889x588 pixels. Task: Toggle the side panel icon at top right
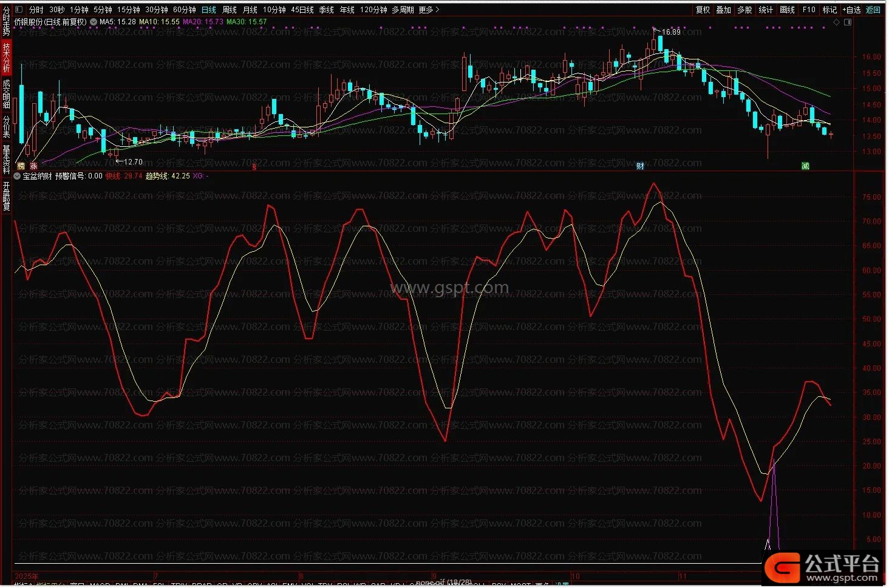pos(848,22)
